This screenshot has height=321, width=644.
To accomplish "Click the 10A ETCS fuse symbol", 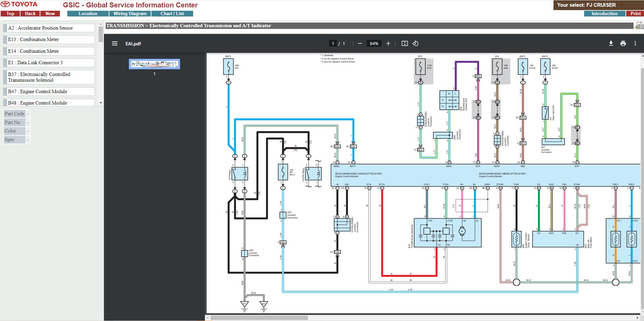I will tap(522, 67).
